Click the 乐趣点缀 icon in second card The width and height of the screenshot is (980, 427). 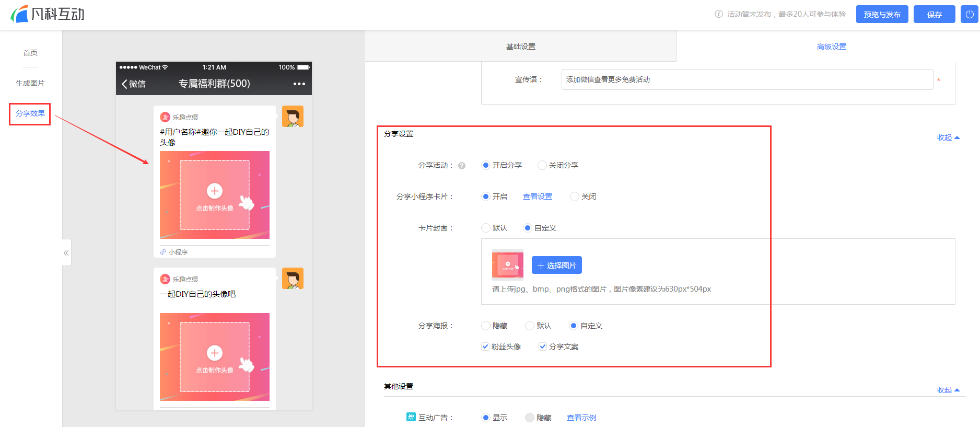pos(165,279)
